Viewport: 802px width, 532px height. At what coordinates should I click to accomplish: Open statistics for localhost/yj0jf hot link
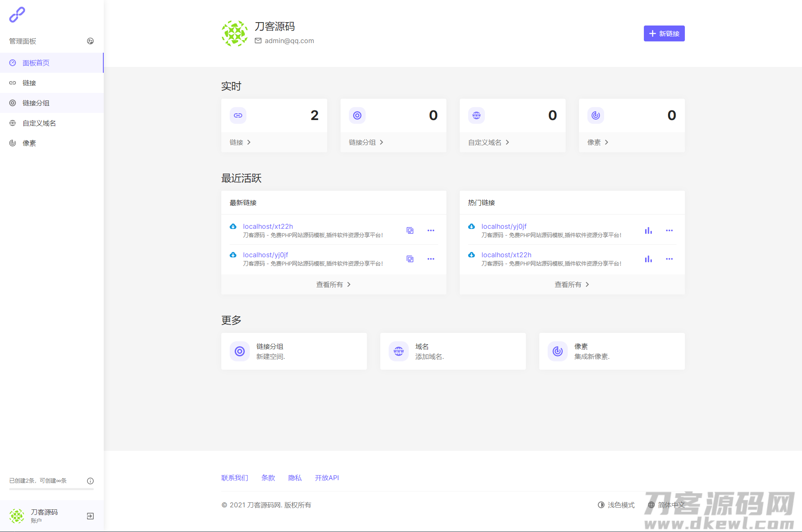[x=648, y=230]
